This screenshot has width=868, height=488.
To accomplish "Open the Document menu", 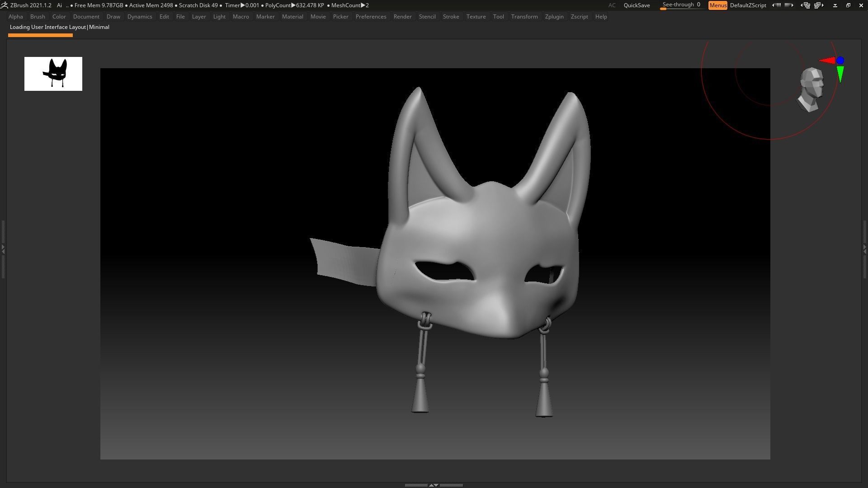I will (86, 17).
